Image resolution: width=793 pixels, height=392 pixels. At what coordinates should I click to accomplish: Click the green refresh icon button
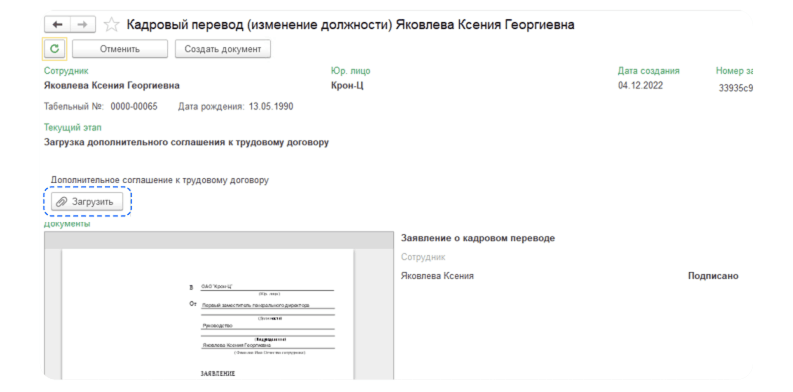point(55,49)
